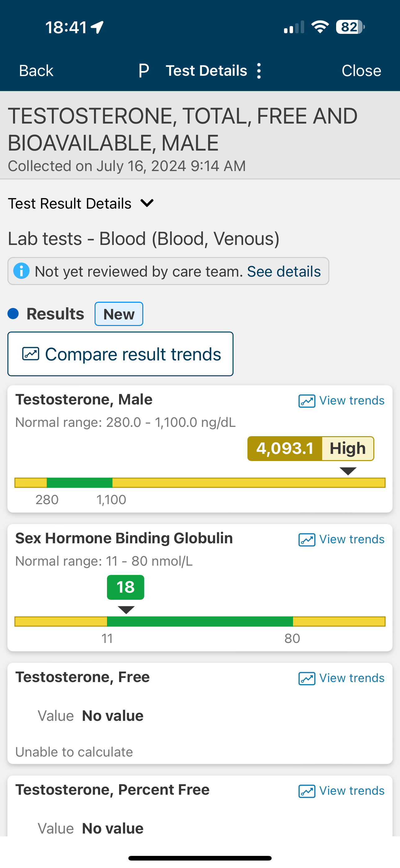View trends for Testosterone, Male

pyautogui.click(x=341, y=401)
